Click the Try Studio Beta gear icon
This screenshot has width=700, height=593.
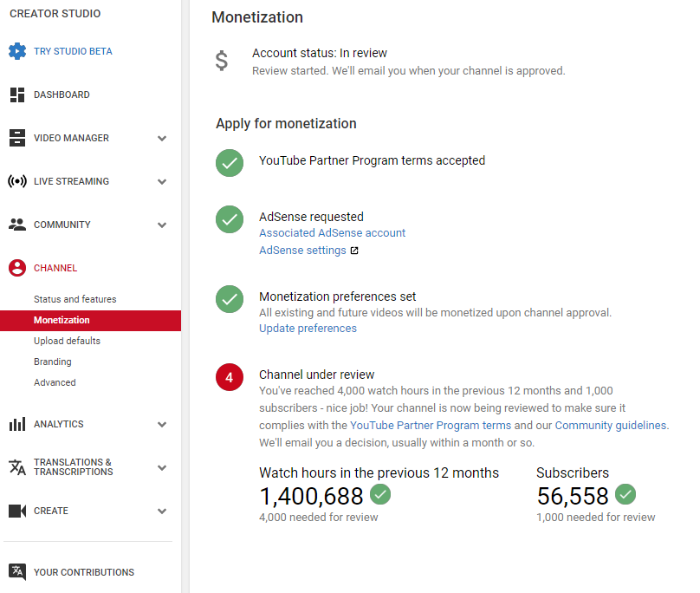pyautogui.click(x=17, y=51)
